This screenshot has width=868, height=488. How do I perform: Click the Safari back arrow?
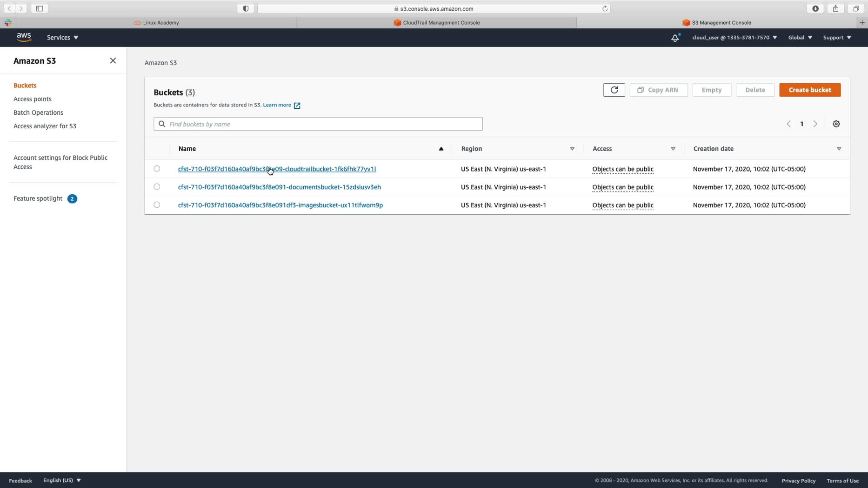(x=9, y=8)
